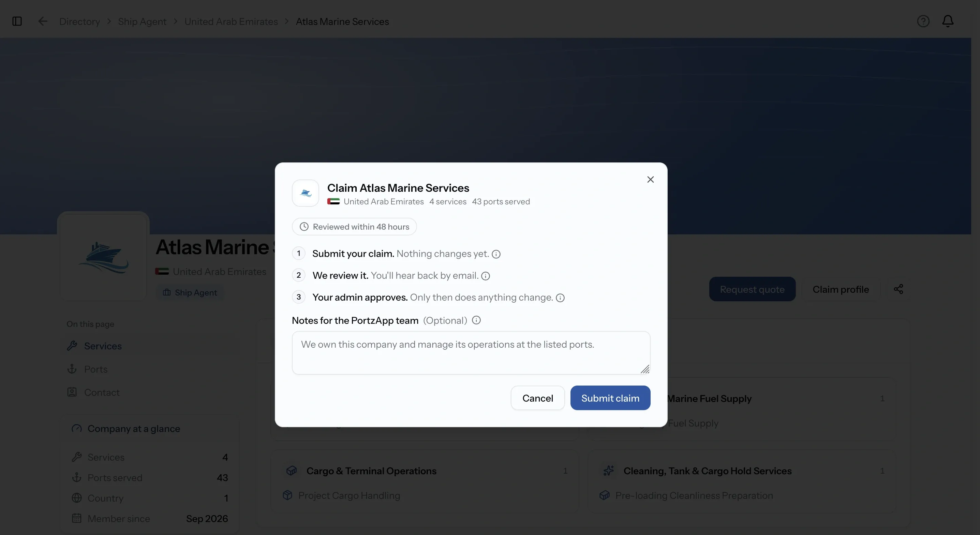Click the Ship Agent tag
This screenshot has height=535, width=980.
point(190,292)
